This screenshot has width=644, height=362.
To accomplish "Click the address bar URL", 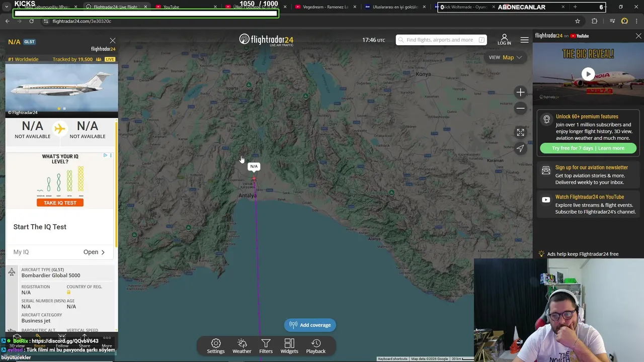I will pyautogui.click(x=82, y=21).
